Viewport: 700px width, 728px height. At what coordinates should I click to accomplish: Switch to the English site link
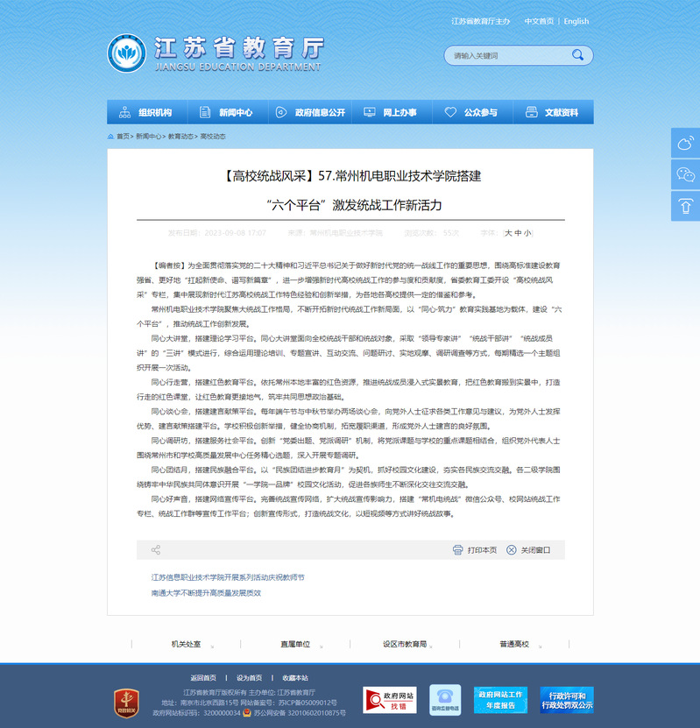(x=576, y=21)
